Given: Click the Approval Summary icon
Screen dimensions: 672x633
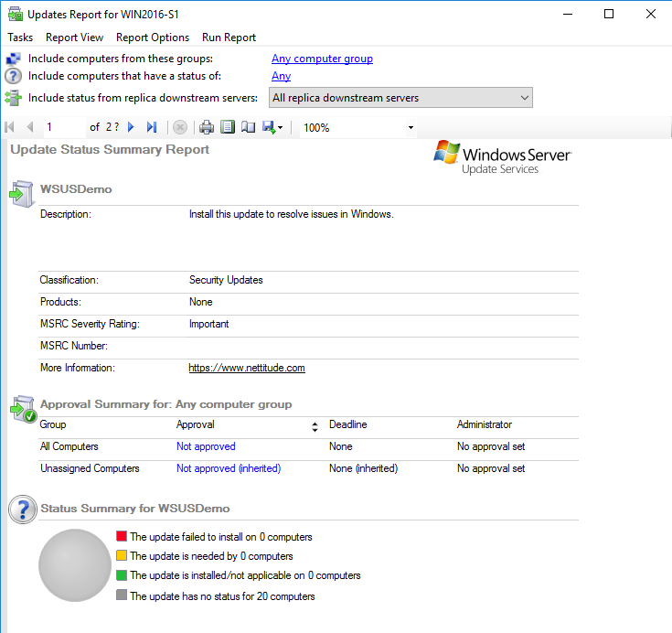Looking at the screenshot, I should click(23, 409).
